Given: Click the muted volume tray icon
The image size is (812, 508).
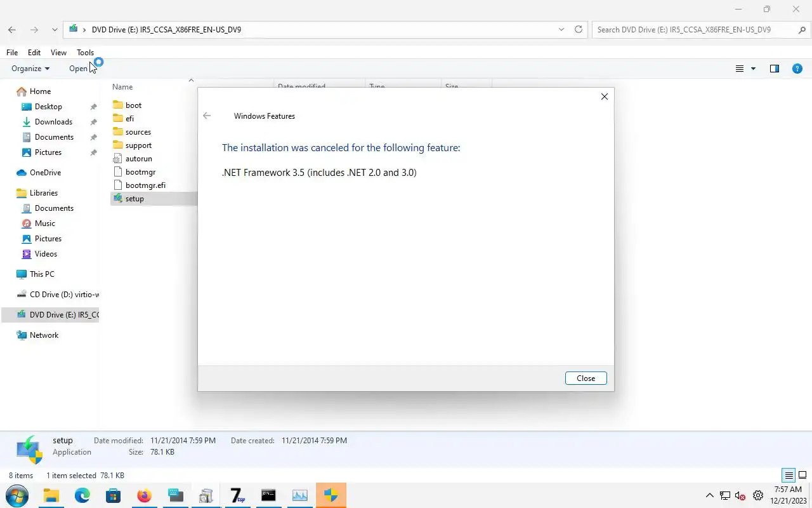Looking at the screenshot, I should click(740, 495).
